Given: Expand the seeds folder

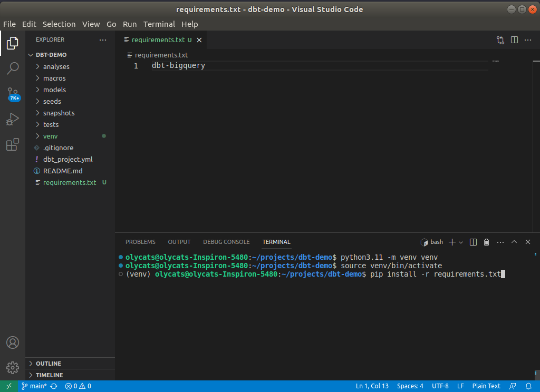Looking at the screenshot, I should coord(70,102).
